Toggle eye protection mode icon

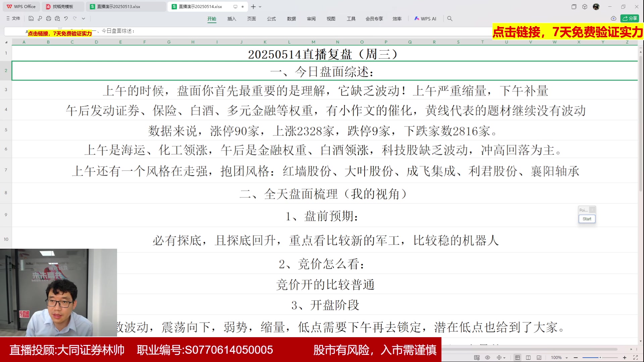click(488, 358)
